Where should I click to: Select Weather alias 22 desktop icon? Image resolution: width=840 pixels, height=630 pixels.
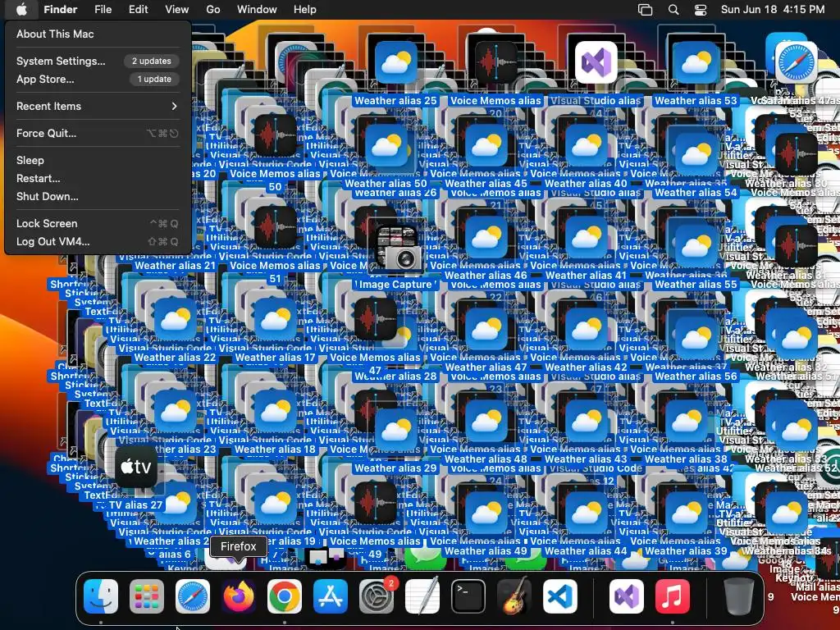[176, 320]
